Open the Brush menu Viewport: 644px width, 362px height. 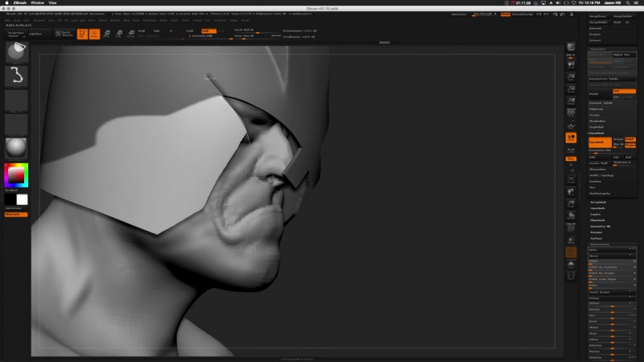17,20
